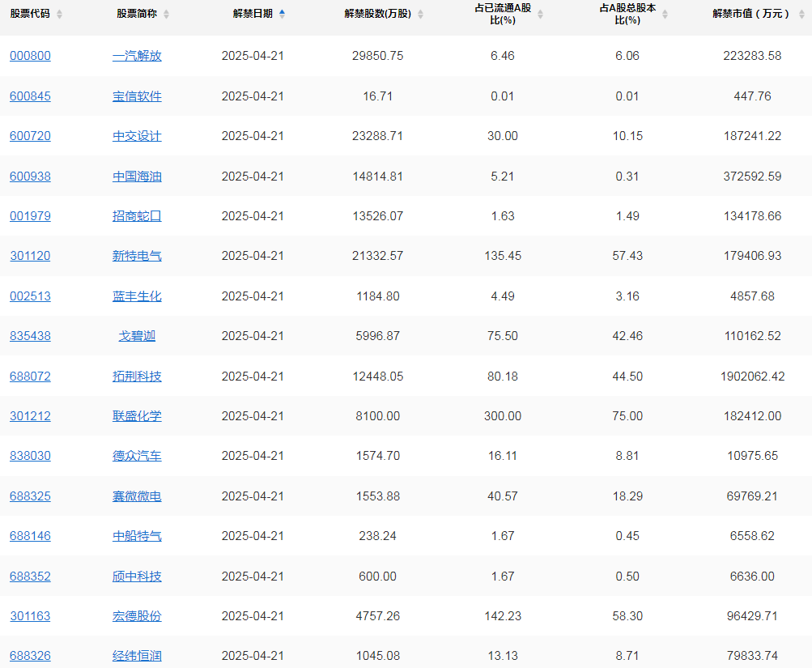
Task: Click 宏德股份 stock name link
Action: (137, 616)
